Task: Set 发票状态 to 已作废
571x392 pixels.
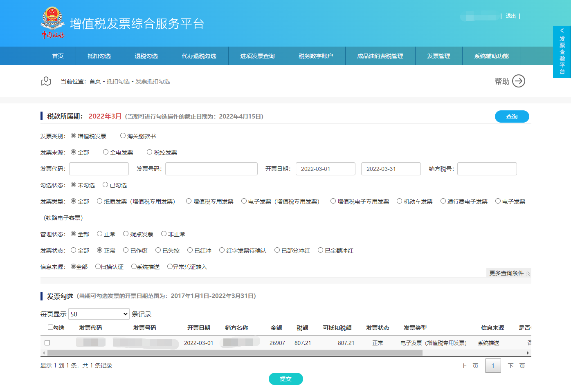Action: pyautogui.click(x=126, y=250)
